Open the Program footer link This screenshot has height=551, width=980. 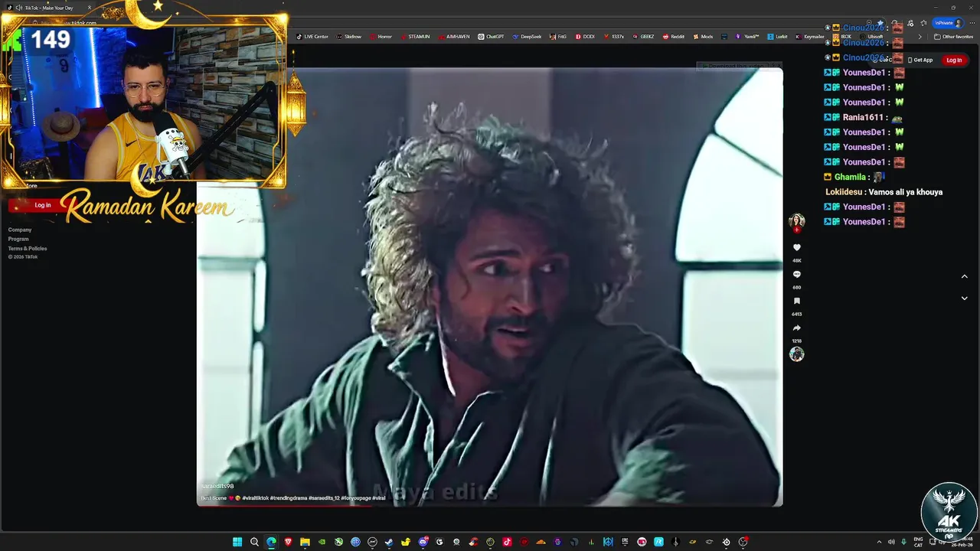click(x=18, y=239)
